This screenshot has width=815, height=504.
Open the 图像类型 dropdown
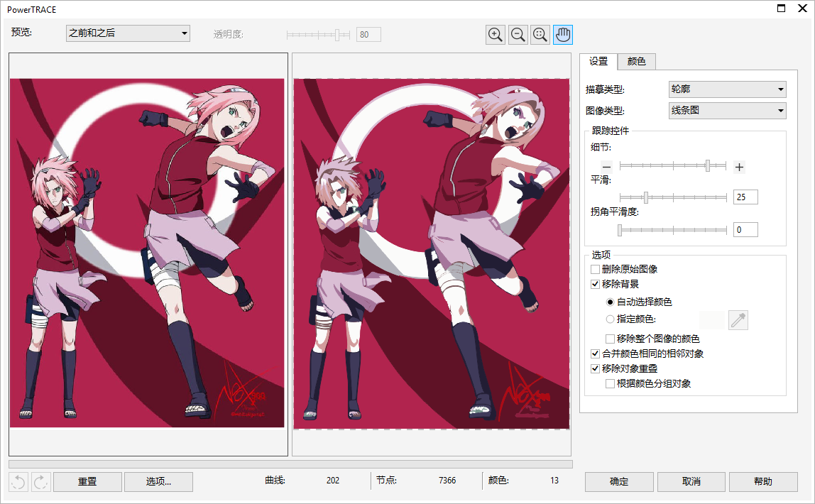[x=727, y=111]
